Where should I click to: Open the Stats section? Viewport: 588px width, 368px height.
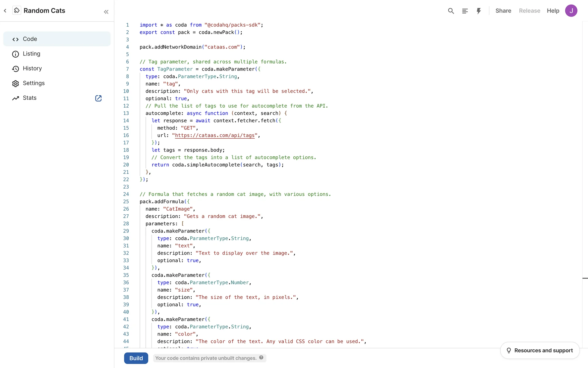(30, 98)
